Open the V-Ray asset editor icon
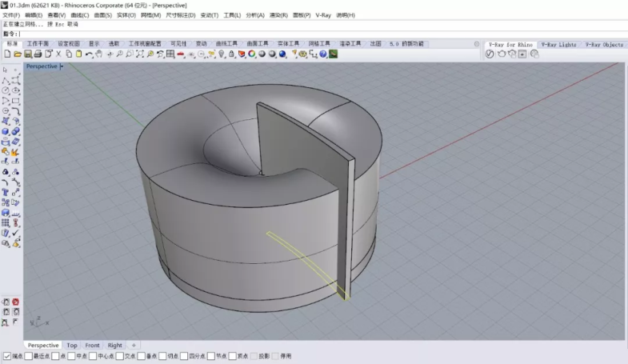 point(491,54)
